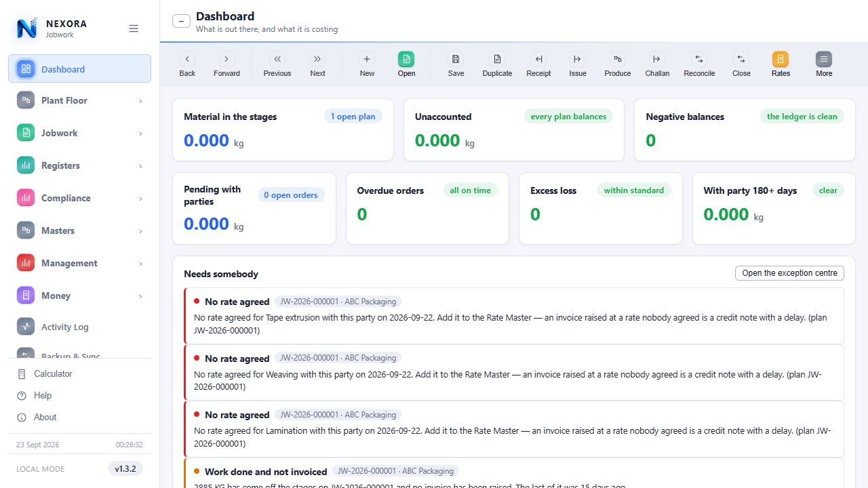Image resolution: width=868 pixels, height=488 pixels.
Task: Expand the Compliance sidebar section
Action: coord(79,198)
